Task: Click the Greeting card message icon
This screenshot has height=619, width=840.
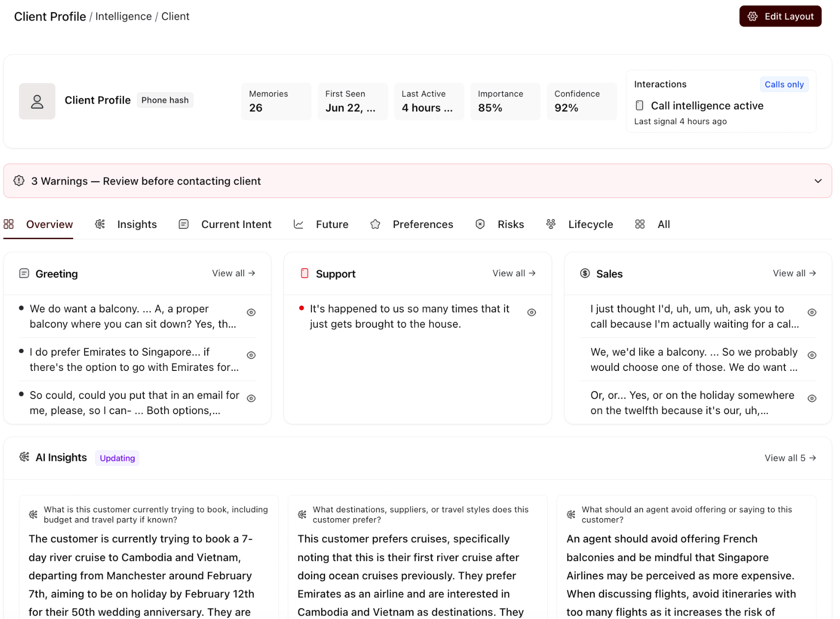Action: click(x=24, y=274)
